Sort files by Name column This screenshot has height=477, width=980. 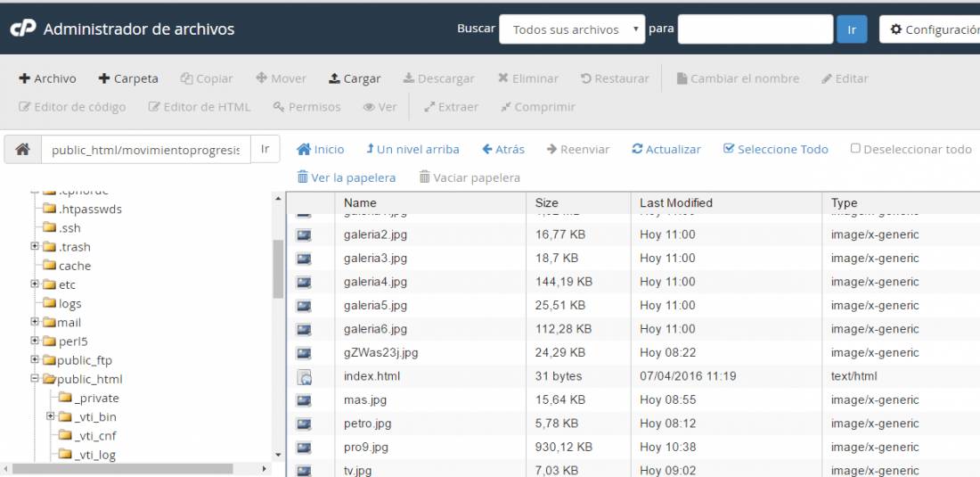click(x=360, y=203)
